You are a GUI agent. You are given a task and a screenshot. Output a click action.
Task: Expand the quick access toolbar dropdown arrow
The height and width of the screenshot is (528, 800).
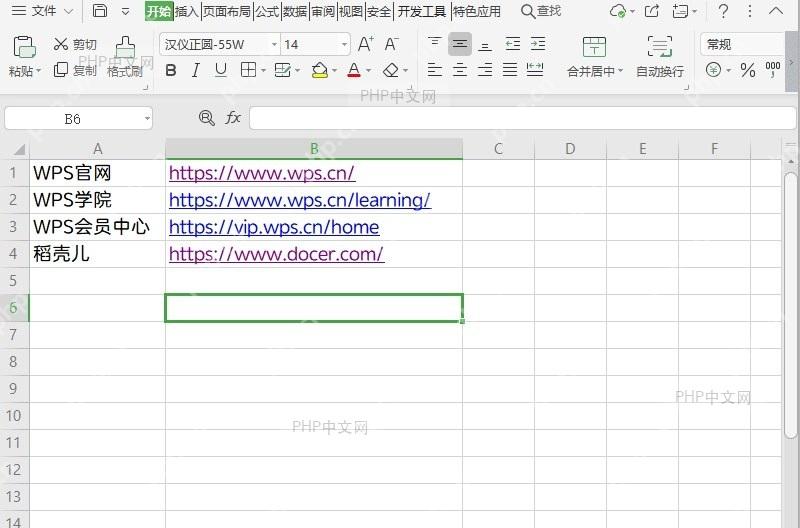point(126,11)
